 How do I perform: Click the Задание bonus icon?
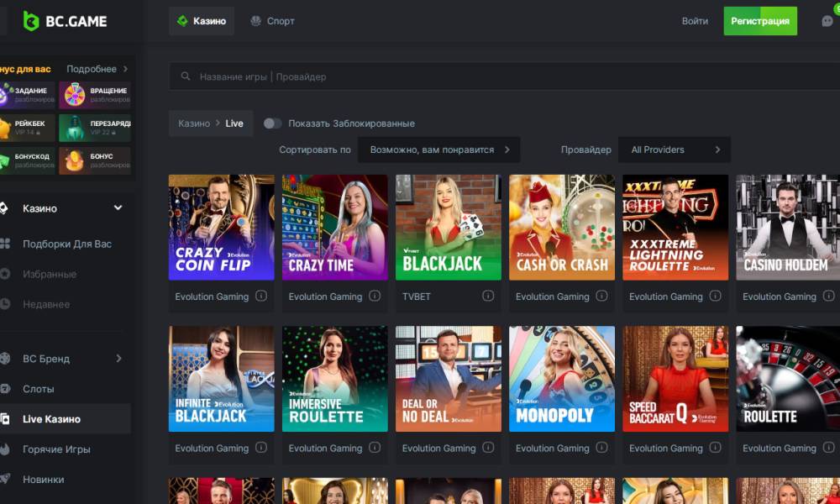pyautogui.click(x=27, y=95)
